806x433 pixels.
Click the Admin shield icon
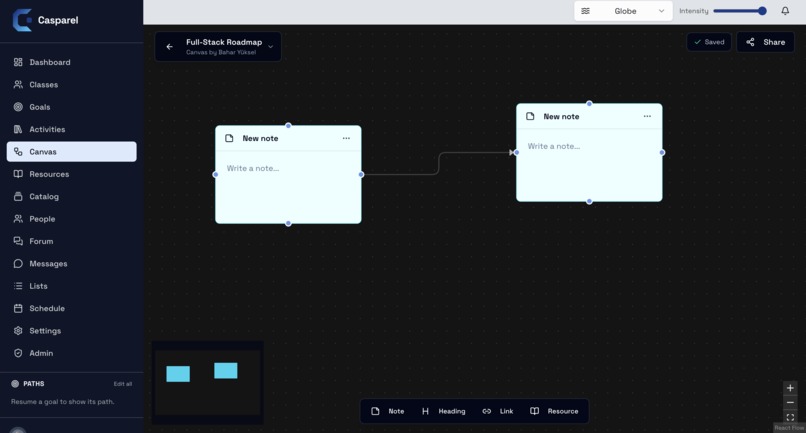coord(18,353)
